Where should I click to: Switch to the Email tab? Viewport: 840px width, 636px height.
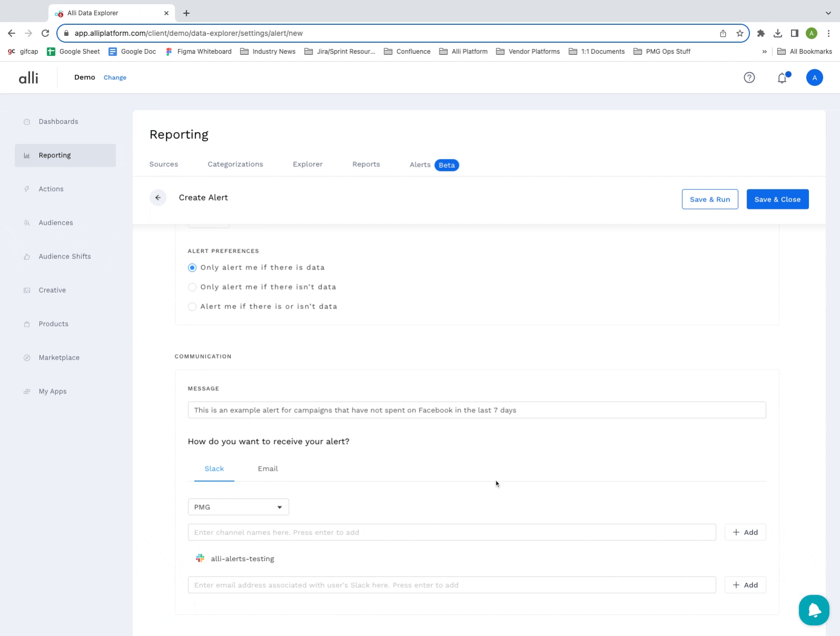(x=268, y=469)
